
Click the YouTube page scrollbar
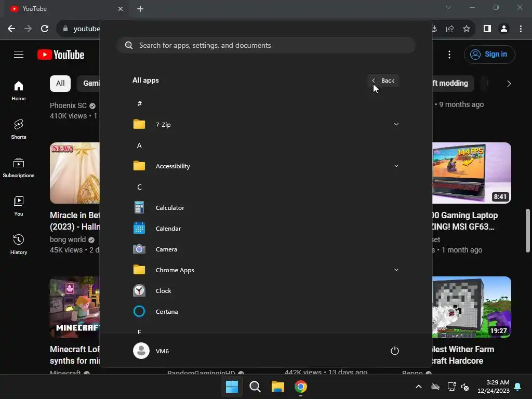tap(528, 231)
